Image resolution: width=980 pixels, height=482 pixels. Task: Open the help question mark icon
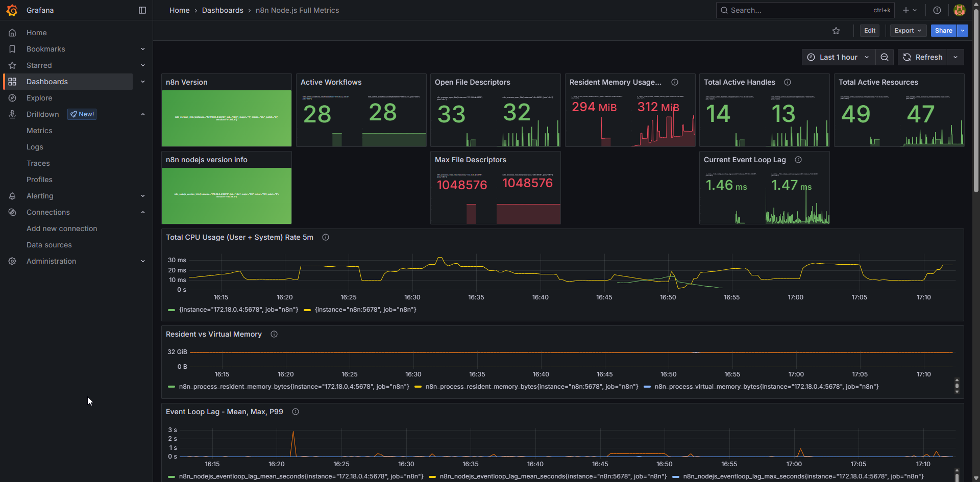937,10
